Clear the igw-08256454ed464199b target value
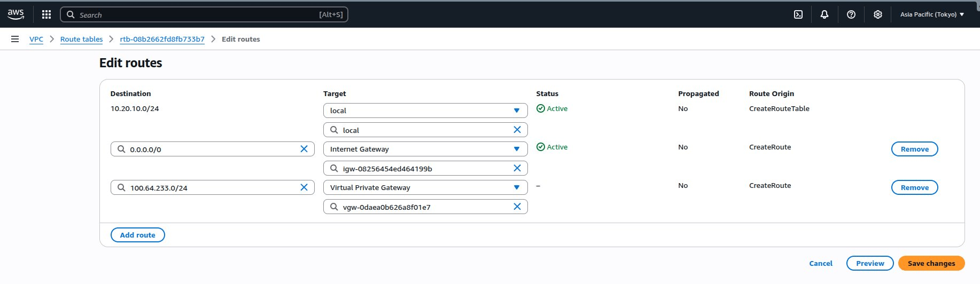980x284 pixels. point(517,168)
